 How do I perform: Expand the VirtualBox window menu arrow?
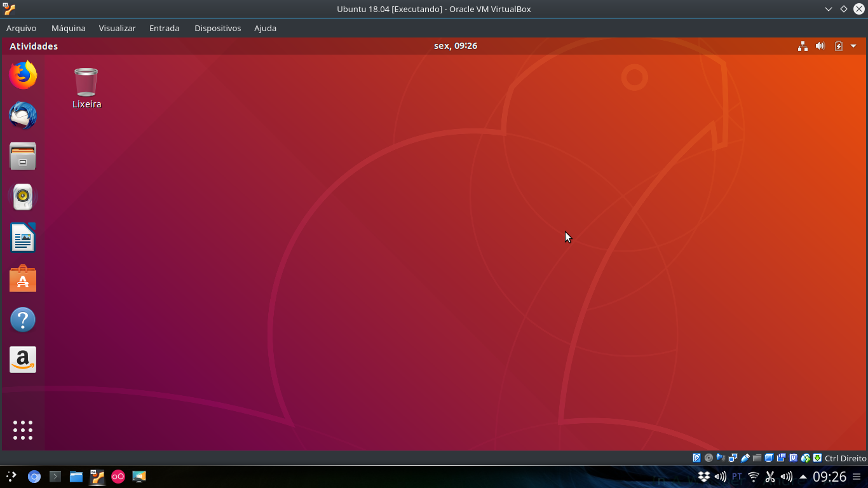click(x=828, y=9)
